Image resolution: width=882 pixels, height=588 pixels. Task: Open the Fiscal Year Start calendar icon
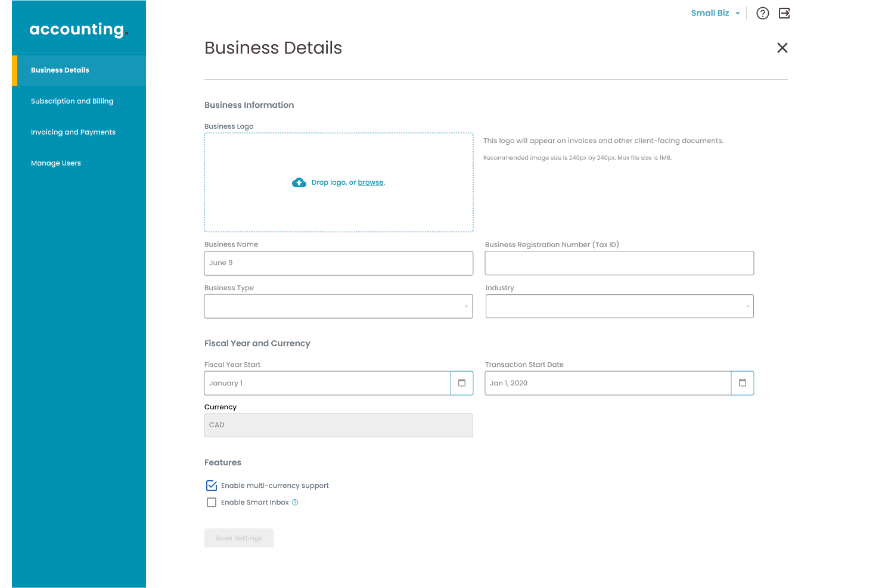[462, 383]
